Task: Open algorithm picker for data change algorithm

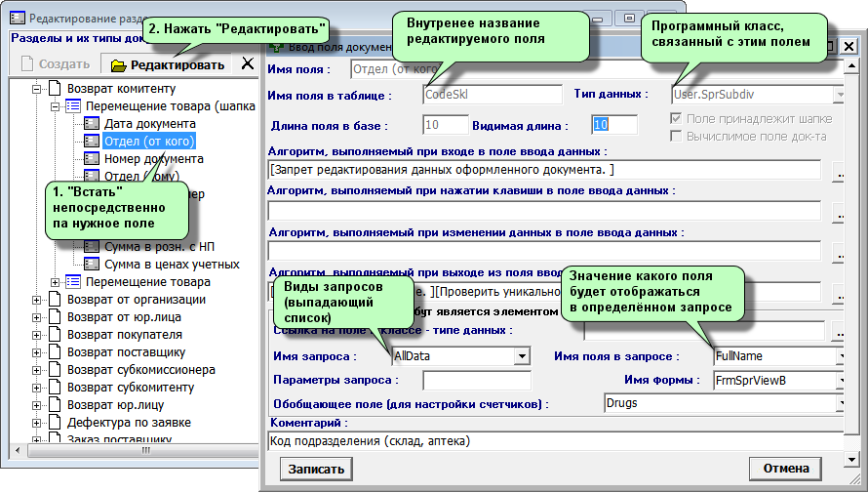Action: point(838,253)
